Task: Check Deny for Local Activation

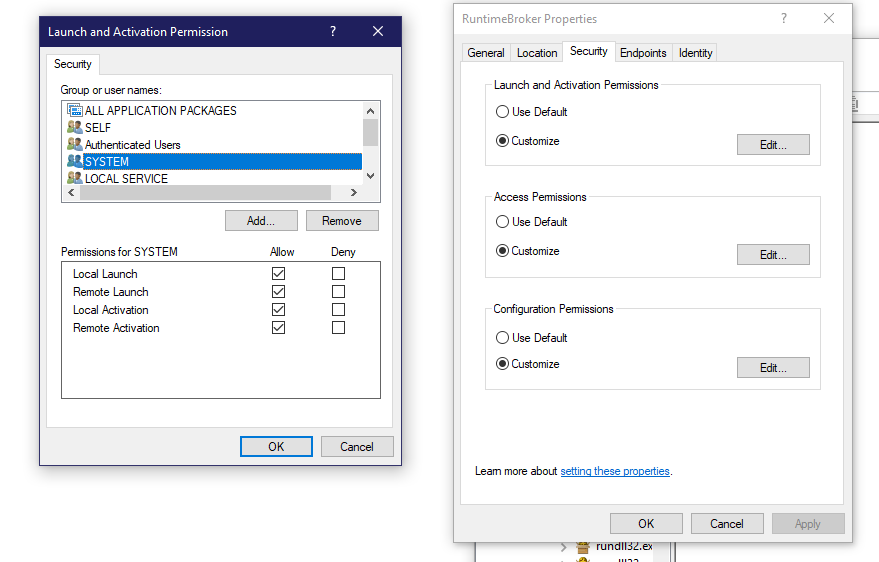Action: point(338,309)
